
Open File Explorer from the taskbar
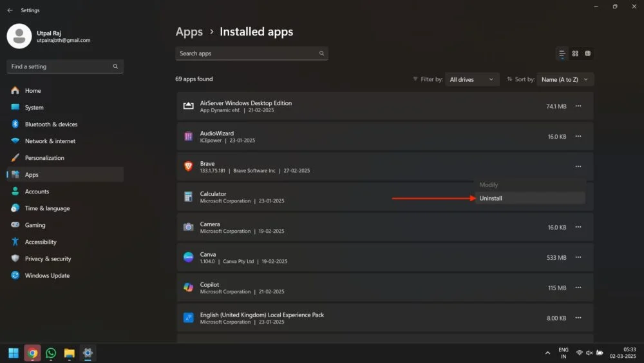pos(70,353)
